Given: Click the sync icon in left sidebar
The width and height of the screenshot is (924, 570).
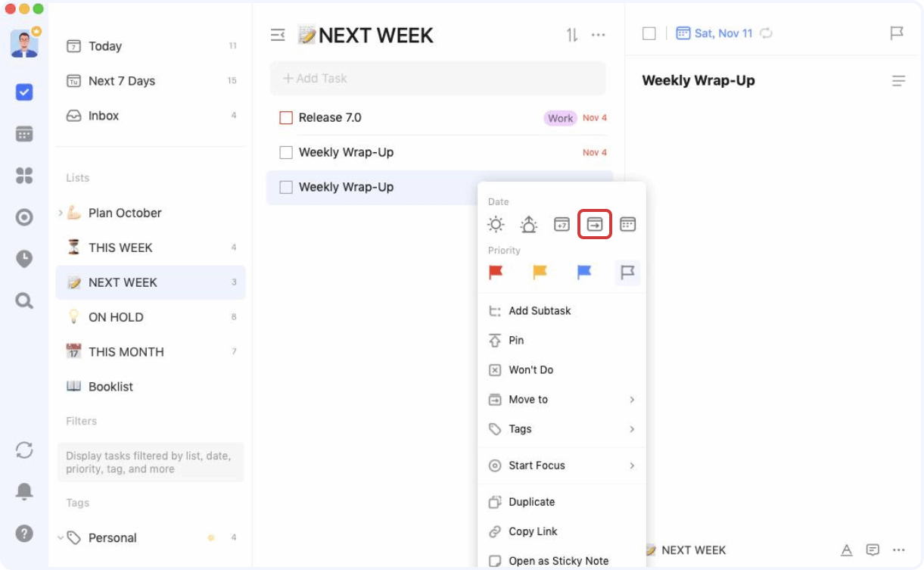Looking at the screenshot, I should [24, 450].
